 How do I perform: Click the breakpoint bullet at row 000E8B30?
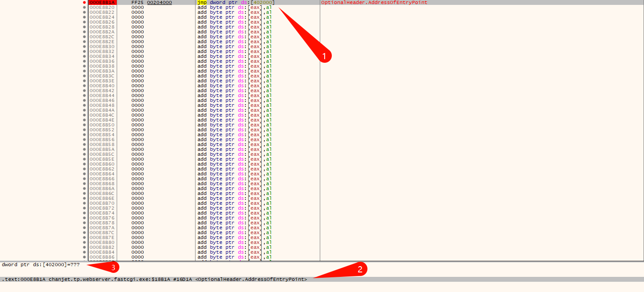pyautogui.click(x=84, y=47)
